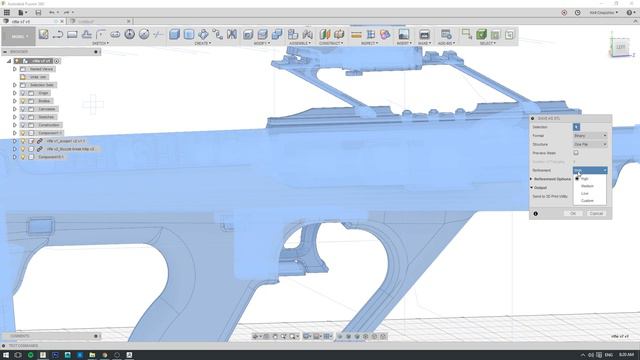This screenshot has width=640, height=360.
Task: Toggle the Bodies folder visibility bulb
Action: tap(23, 101)
